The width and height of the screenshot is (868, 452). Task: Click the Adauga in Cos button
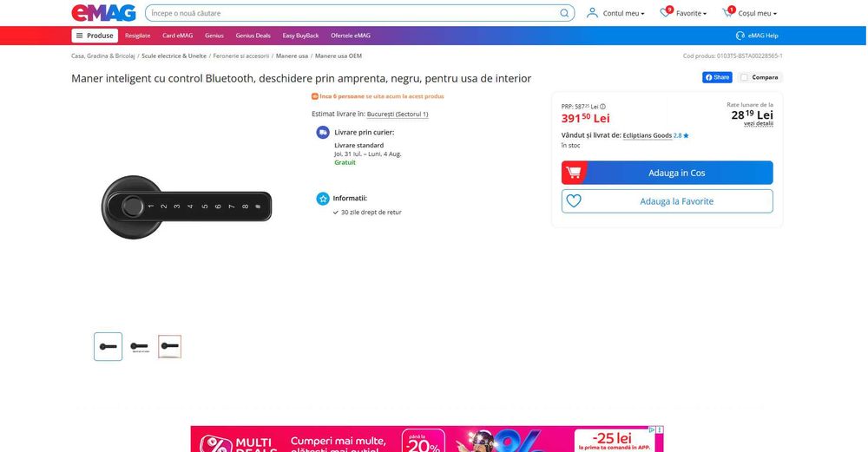click(667, 173)
